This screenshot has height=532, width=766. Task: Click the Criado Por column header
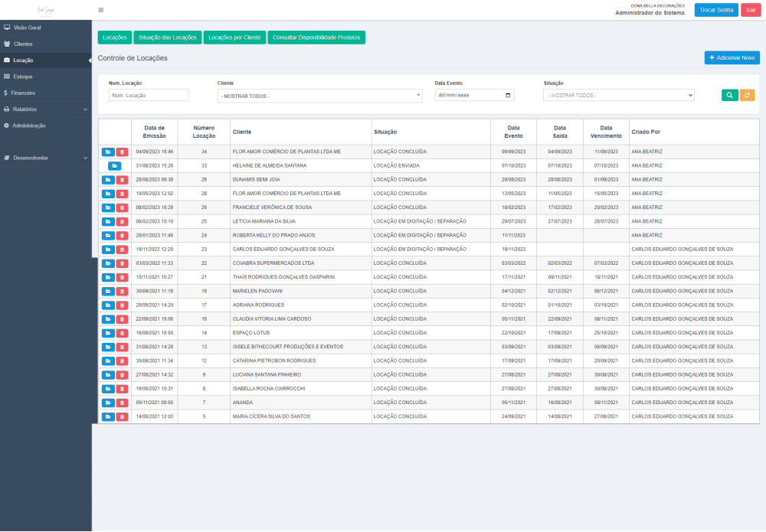coord(694,132)
